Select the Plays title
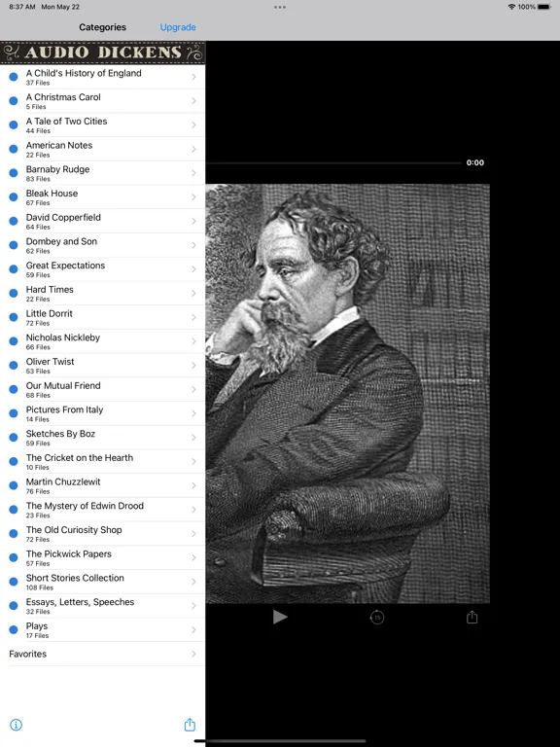The height and width of the screenshot is (747, 560). (37, 626)
